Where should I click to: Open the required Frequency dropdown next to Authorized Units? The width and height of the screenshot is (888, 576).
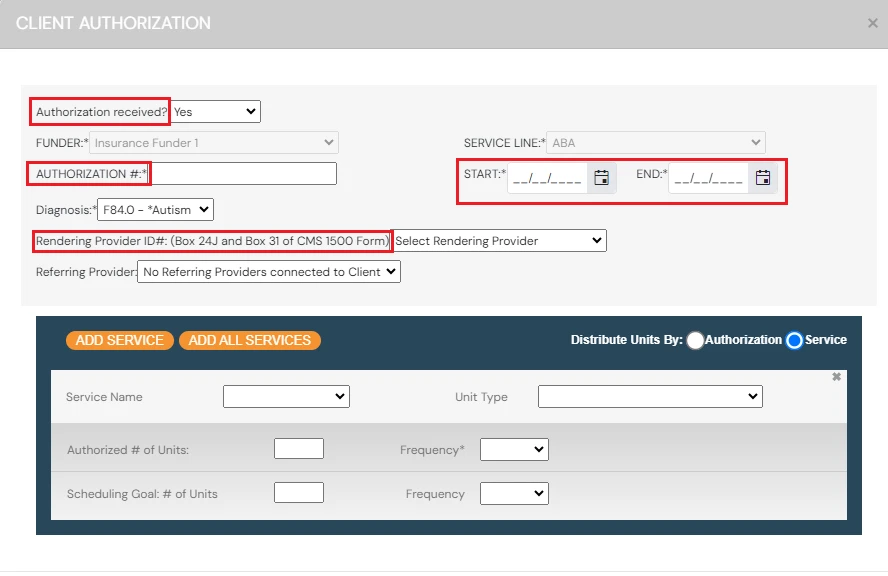point(514,449)
